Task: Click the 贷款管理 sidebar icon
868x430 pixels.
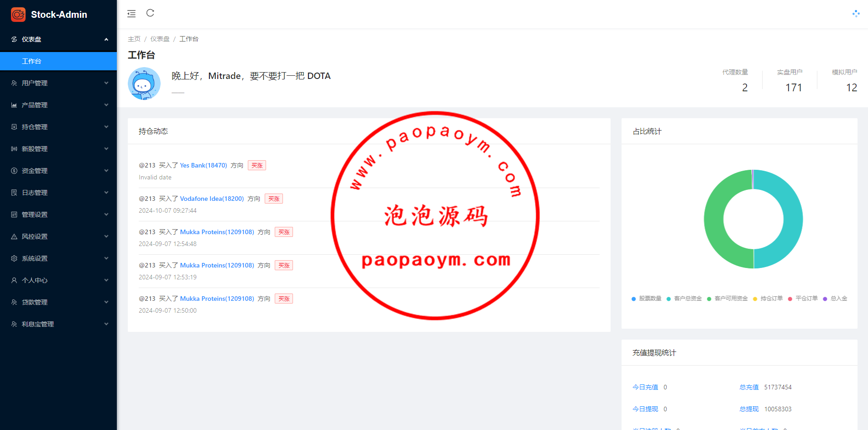Action: pyautogui.click(x=14, y=302)
